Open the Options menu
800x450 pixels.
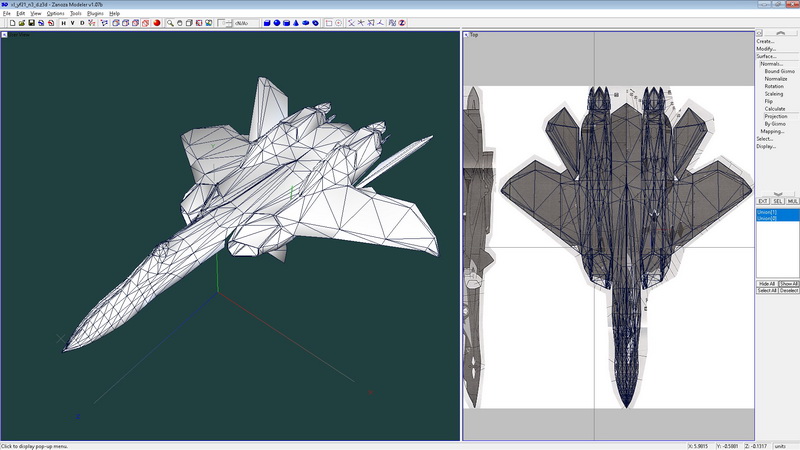click(55, 13)
